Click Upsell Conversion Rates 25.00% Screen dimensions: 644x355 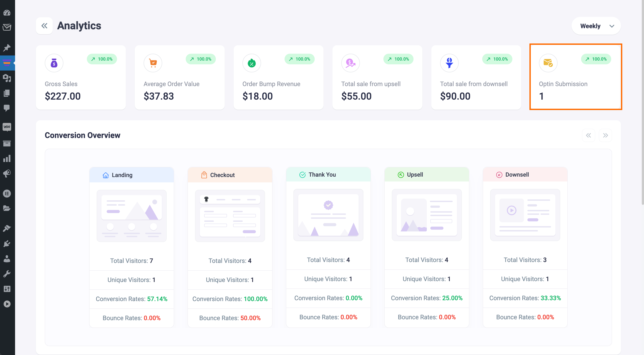pyautogui.click(x=427, y=298)
